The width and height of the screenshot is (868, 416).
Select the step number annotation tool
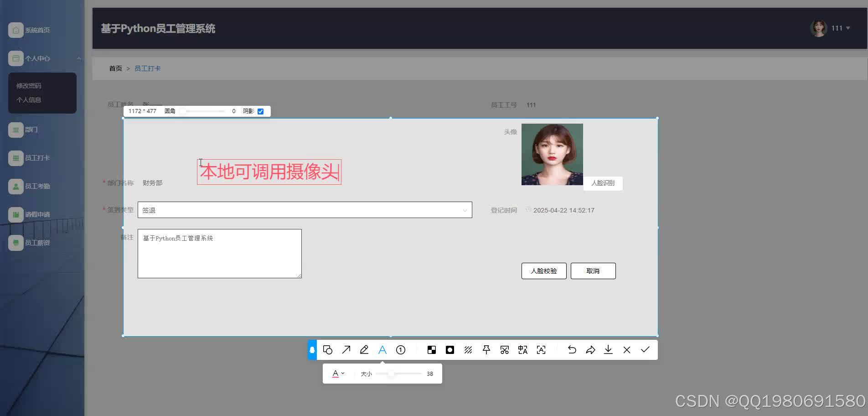tap(400, 350)
